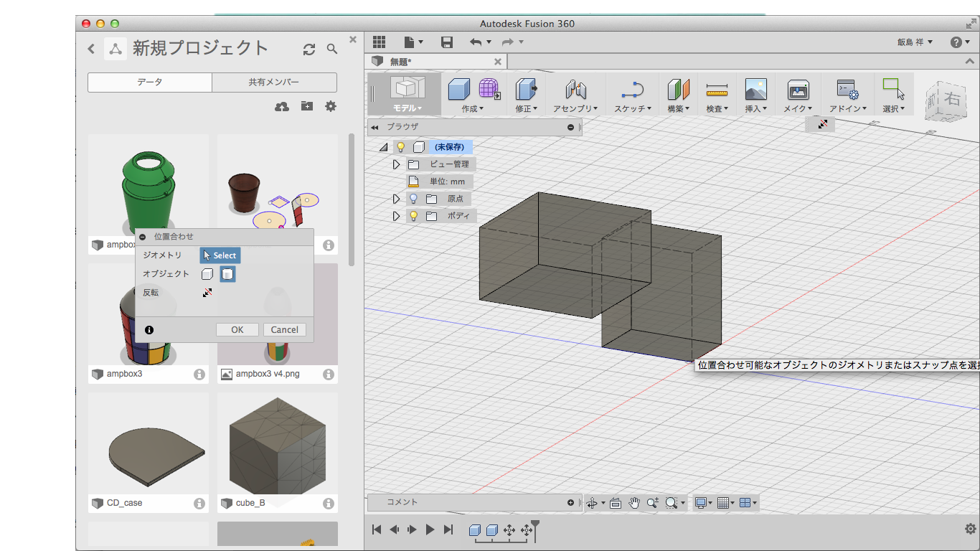Click the Add-ins script icon
Screen dimensions: 980x551
[848, 90]
